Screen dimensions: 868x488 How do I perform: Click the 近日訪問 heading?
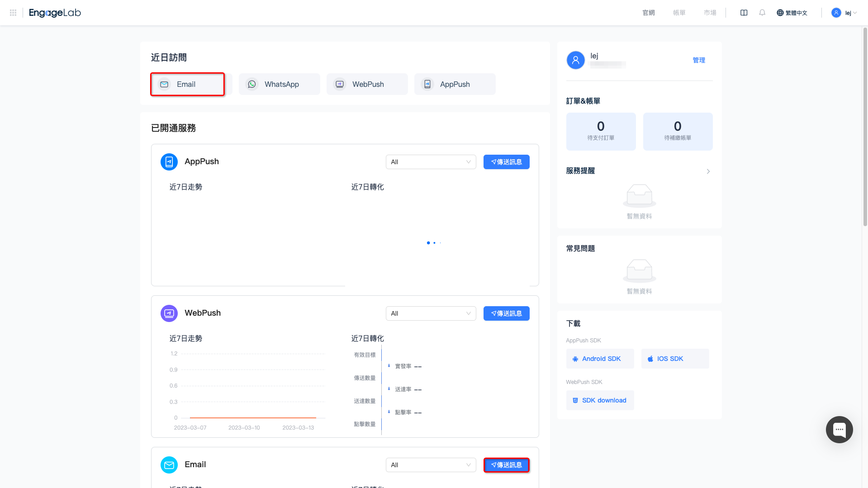[169, 57]
